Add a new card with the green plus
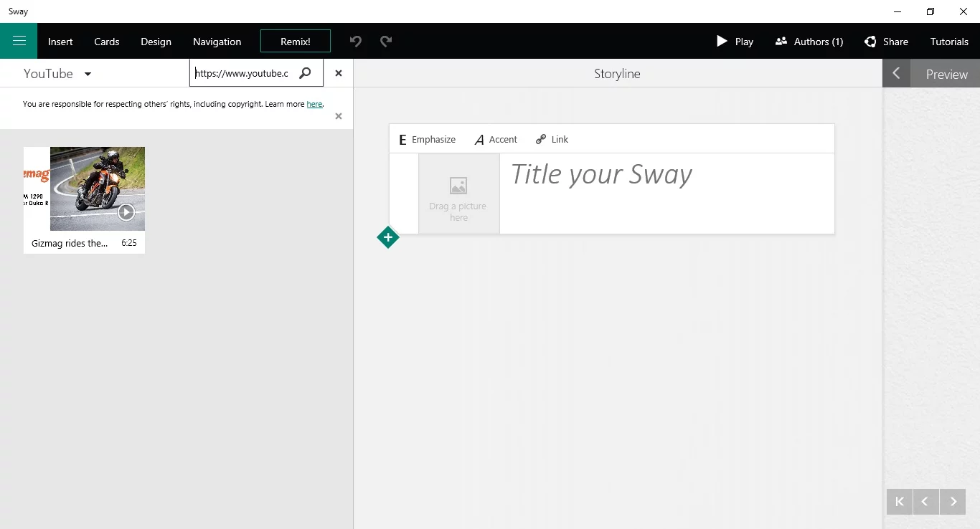Viewport: 980px width, 529px height. point(387,237)
